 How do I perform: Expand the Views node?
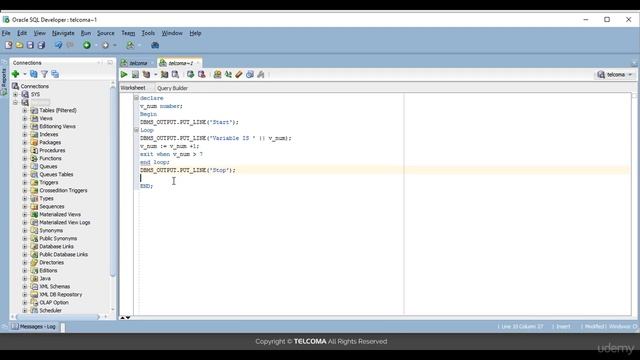click(x=24, y=118)
